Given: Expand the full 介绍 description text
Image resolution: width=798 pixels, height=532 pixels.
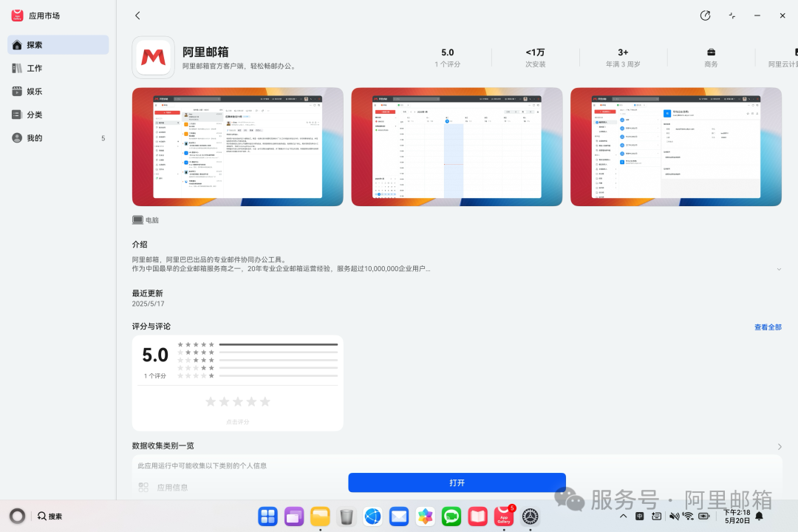Looking at the screenshot, I should click(779, 269).
